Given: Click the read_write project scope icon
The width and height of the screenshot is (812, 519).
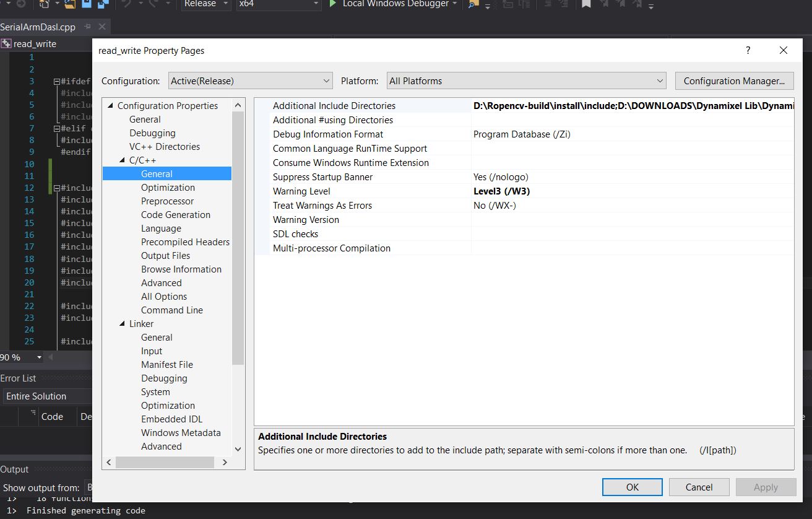Looking at the screenshot, I should pos(6,43).
